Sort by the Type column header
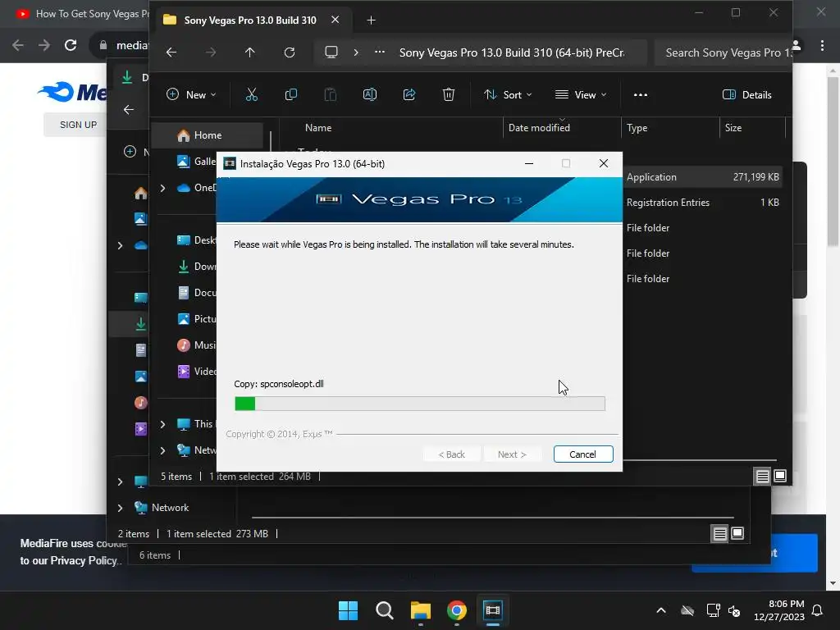The image size is (840, 630). (671, 128)
